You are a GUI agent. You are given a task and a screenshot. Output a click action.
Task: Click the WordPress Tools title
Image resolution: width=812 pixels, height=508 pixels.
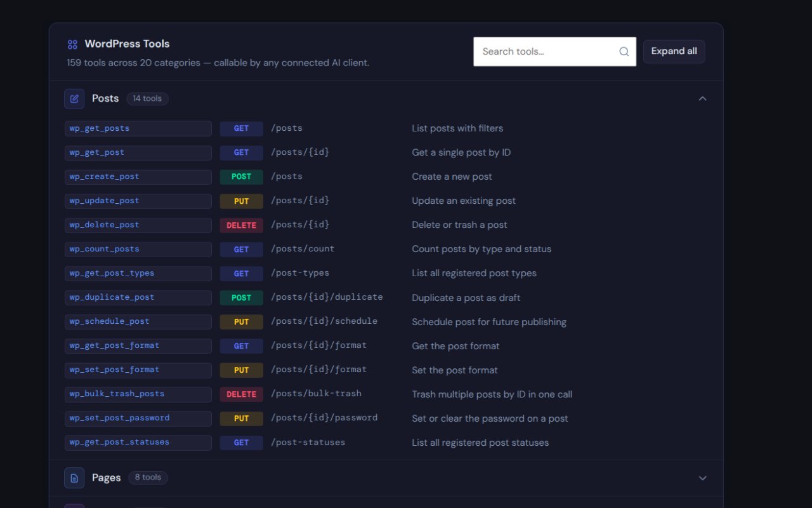(127, 44)
